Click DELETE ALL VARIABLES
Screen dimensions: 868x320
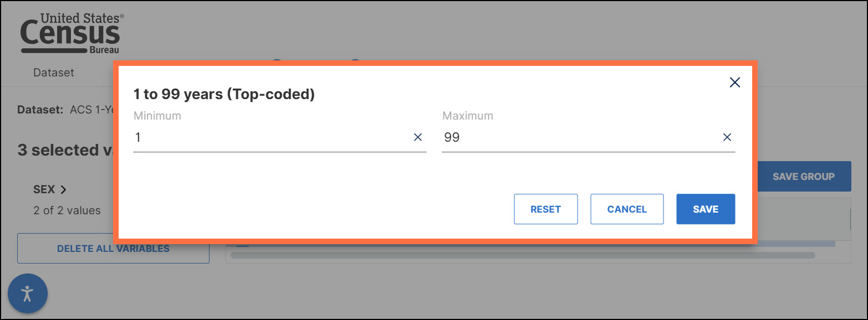[x=113, y=249]
